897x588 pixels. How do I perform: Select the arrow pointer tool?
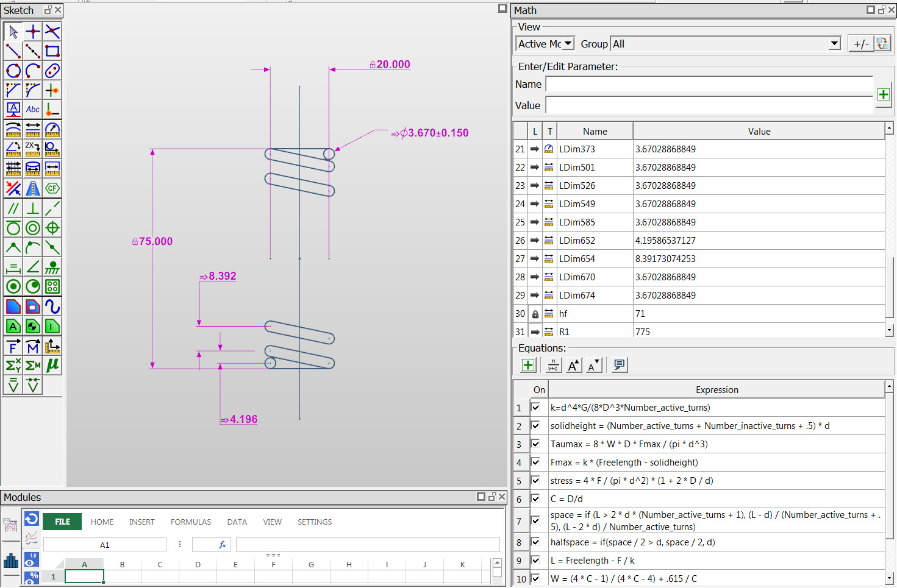13,32
